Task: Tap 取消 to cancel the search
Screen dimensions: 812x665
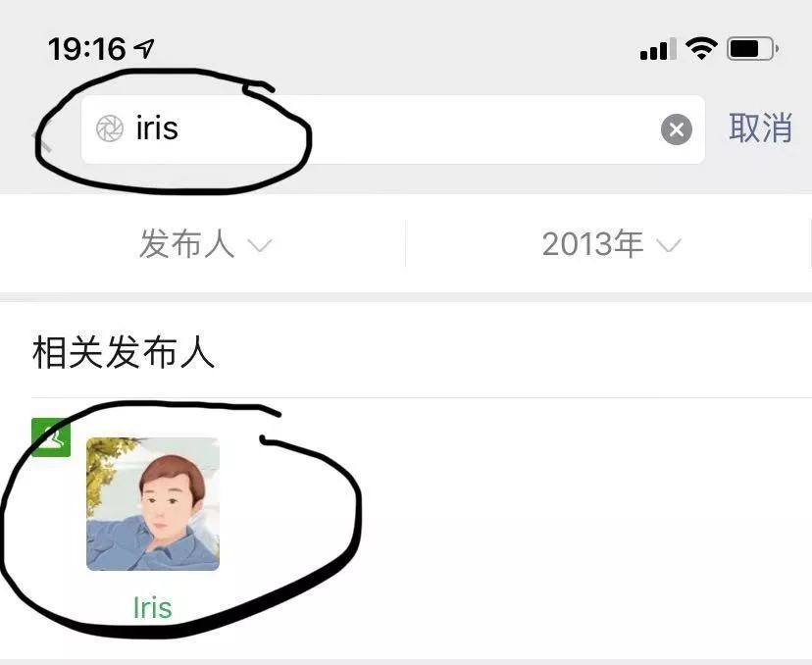Action: click(760, 128)
